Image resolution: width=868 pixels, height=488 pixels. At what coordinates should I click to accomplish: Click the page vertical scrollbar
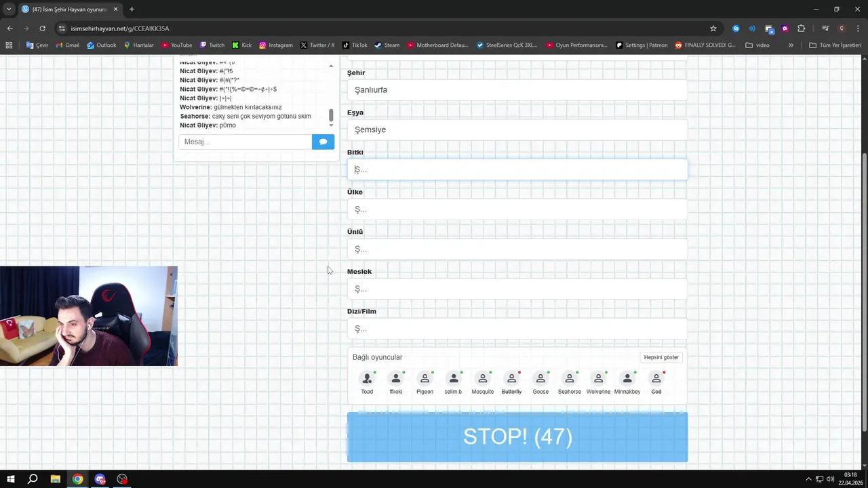(865, 291)
